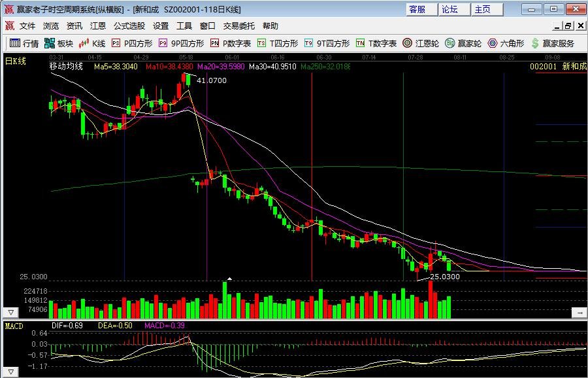Click the 07-28 date on timeline
The image size is (588, 378).
click(x=416, y=58)
